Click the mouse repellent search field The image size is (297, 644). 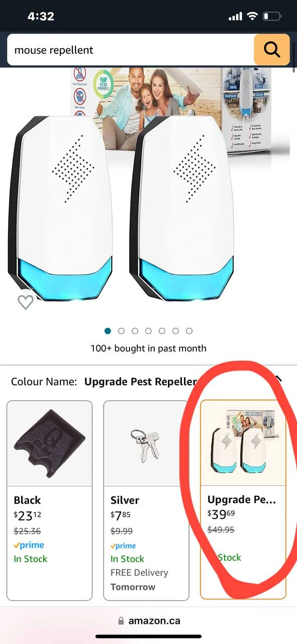(131, 50)
